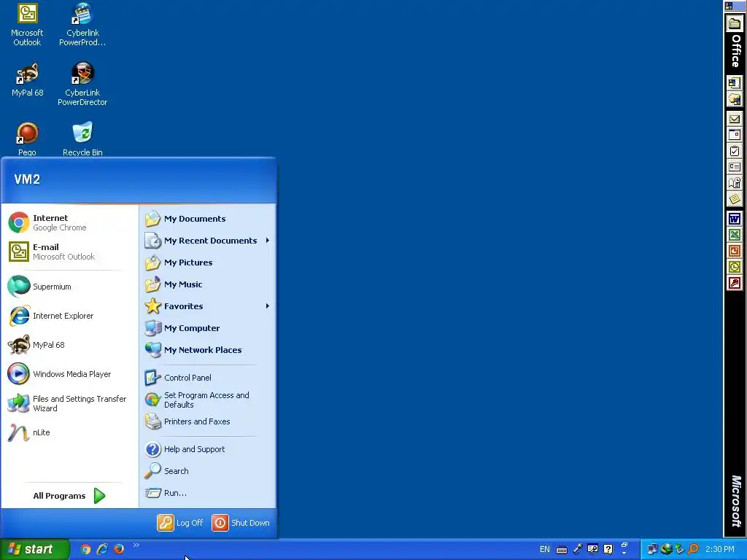Open Control Panel
747x560 pixels.
[208, 378]
